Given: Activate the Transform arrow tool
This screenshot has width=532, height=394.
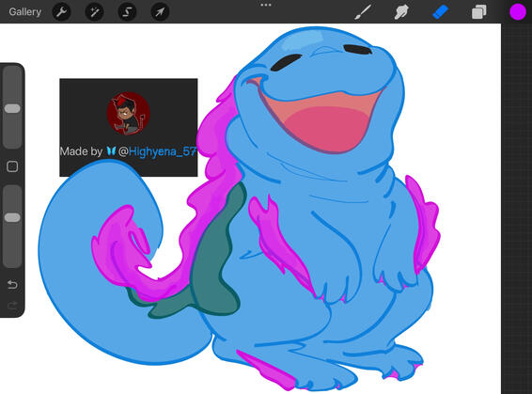Looking at the screenshot, I should [160, 12].
